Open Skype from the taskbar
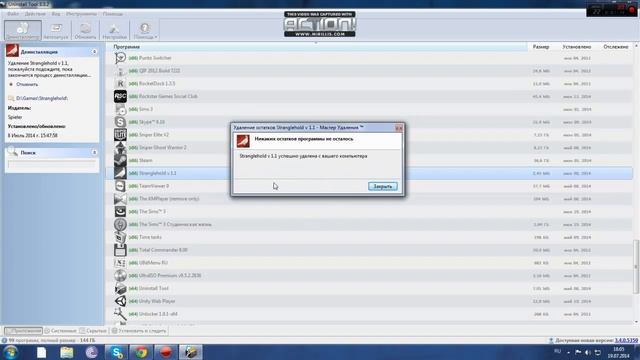Screen dimensions: 640x360 pos(116,352)
